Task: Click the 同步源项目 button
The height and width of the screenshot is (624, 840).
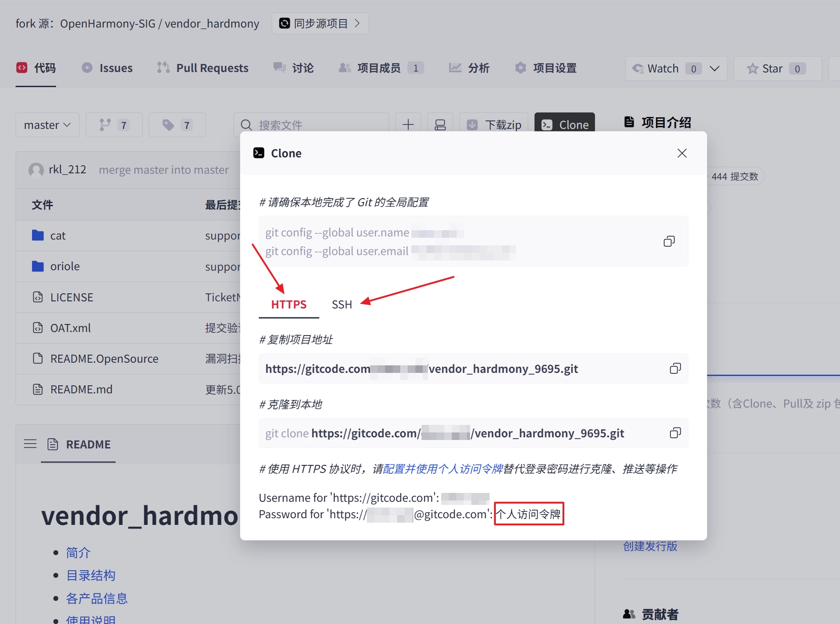Action: click(320, 23)
